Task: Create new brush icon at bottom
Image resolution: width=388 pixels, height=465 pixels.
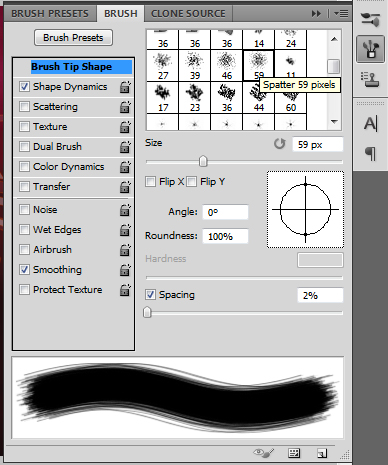Action: pos(322,453)
